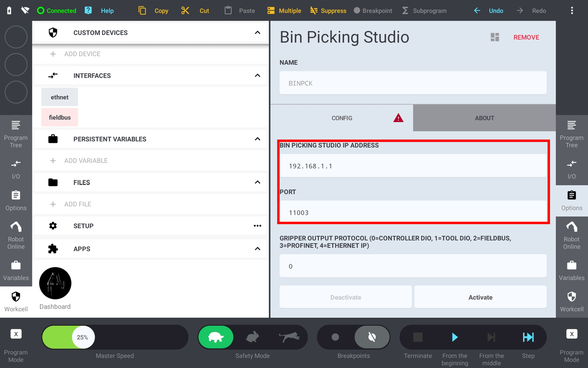588x368 pixels.
Task: Click the left Program Mode X button
Action: [x=16, y=334]
